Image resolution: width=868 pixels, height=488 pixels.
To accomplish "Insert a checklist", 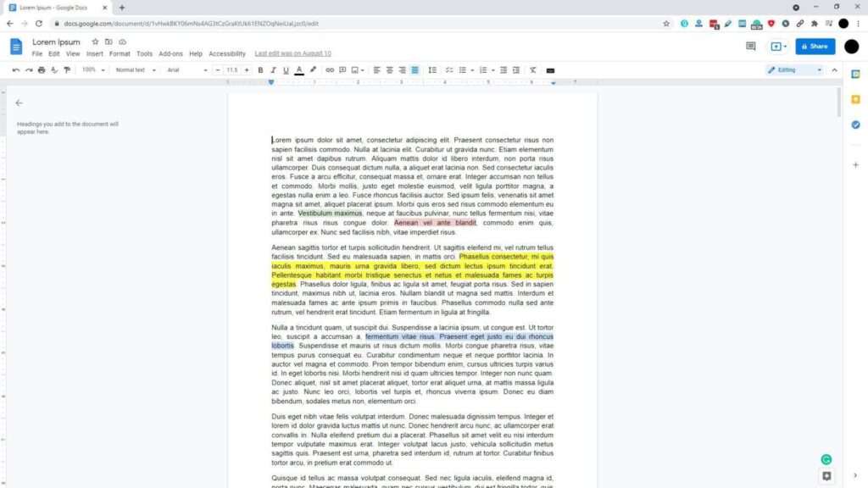I will (x=449, y=70).
